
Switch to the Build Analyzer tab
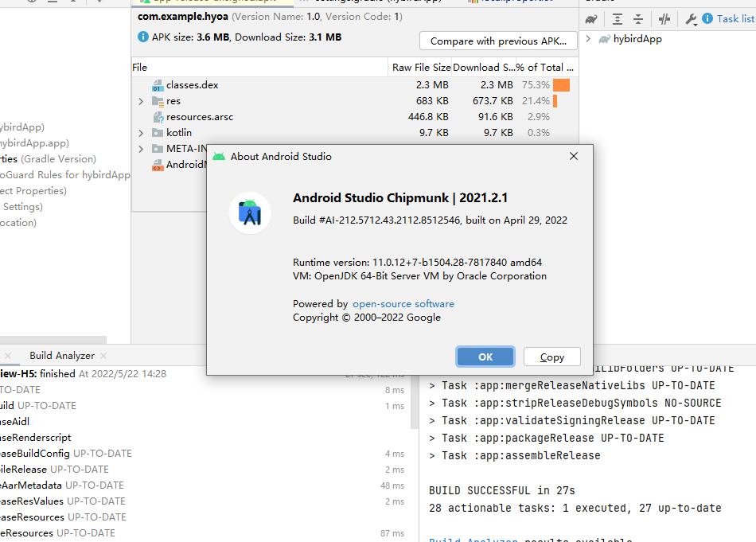[62, 356]
